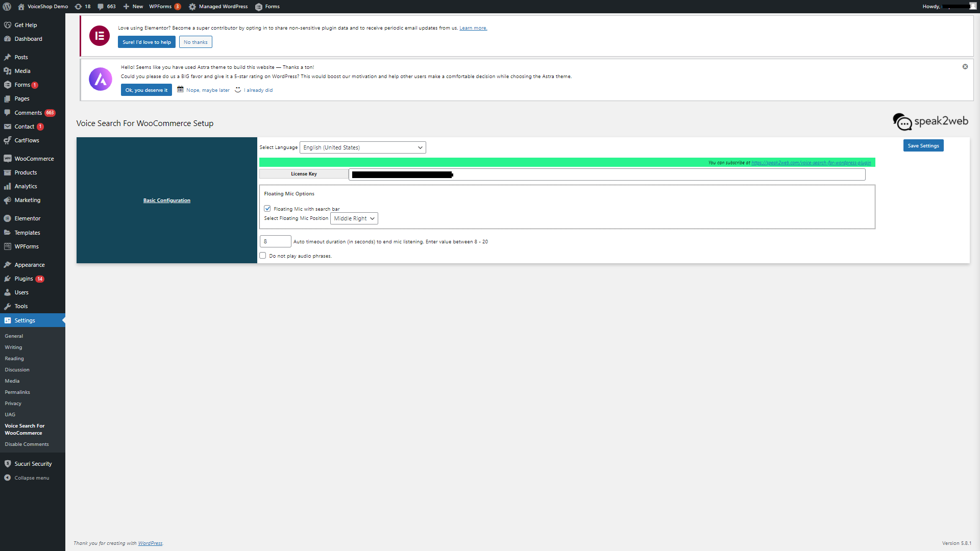
Task: Open Contact sidebar item
Action: coord(33,127)
